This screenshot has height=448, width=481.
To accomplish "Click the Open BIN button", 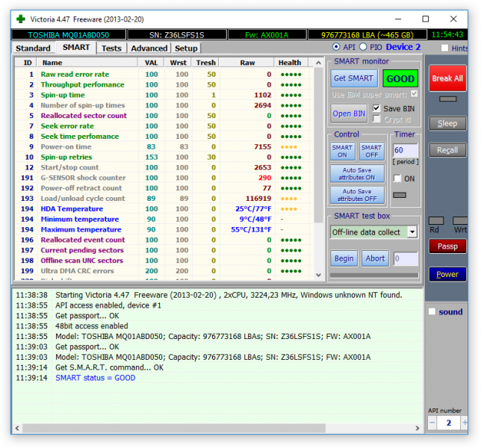I will coord(349,113).
